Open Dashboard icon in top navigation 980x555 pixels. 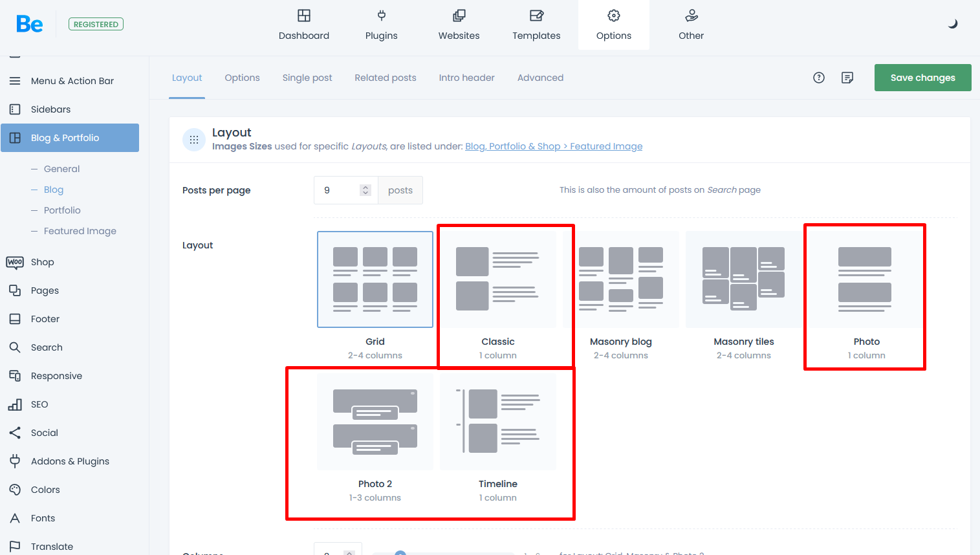304,16
